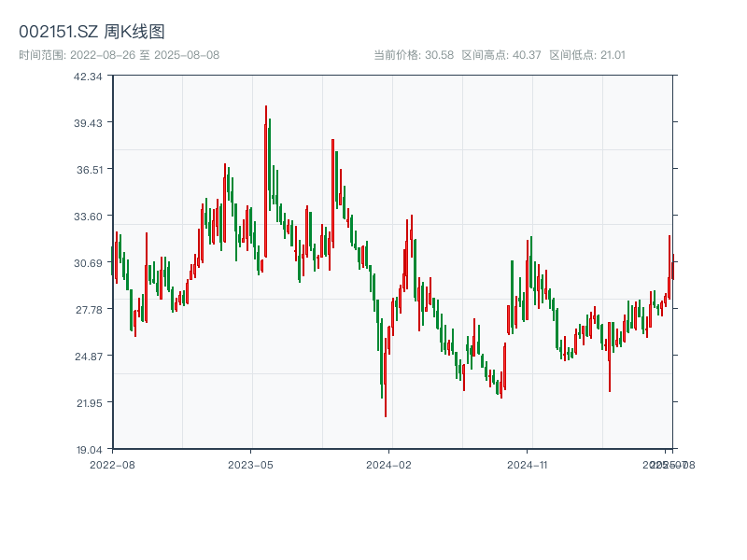Select the tallest red candlestick near 40.37 peak
Viewport: 747px width, 560px height.
[x=266, y=181]
